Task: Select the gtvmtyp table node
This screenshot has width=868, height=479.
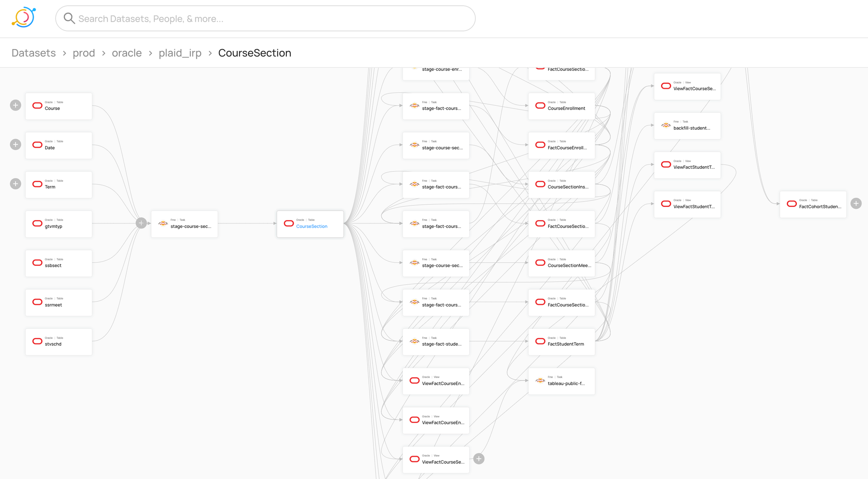Action: point(59,224)
